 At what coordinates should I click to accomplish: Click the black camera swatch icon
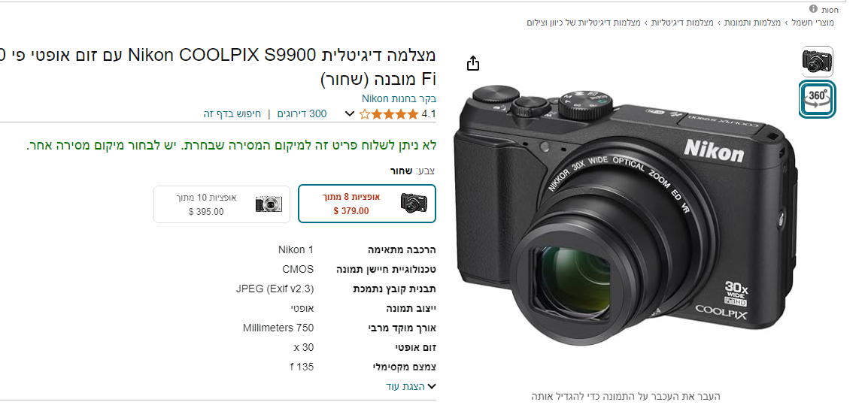[x=414, y=204]
